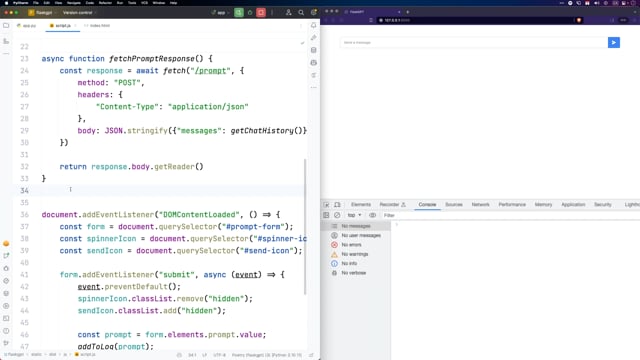The image size is (640, 360).
Task: Create live expression with eye icon
Action: 372,215
